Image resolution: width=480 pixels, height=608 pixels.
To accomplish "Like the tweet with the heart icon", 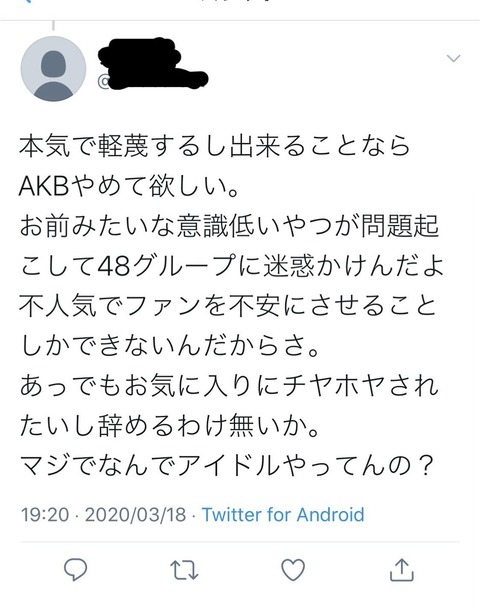I will click(x=293, y=570).
